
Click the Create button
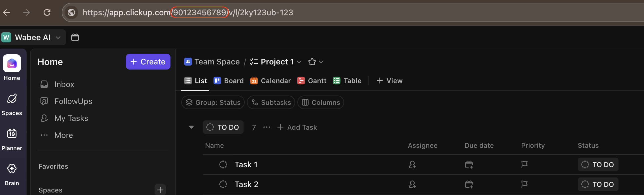148,62
